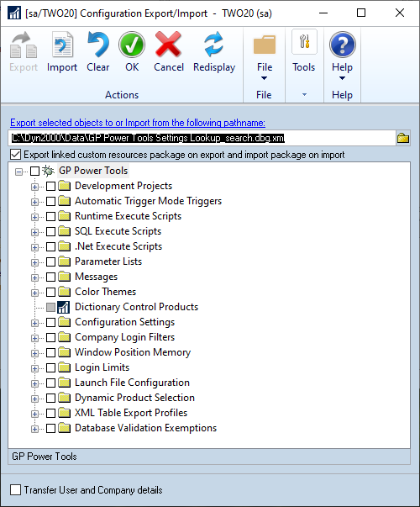Enable Transfer User and Company details
This screenshot has height=507, width=420.
15,490
